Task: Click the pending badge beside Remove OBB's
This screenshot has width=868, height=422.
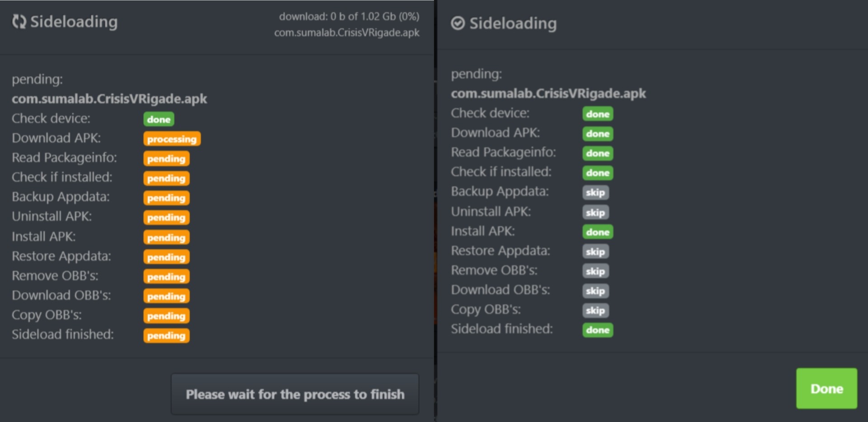Action: click(166, 277)
